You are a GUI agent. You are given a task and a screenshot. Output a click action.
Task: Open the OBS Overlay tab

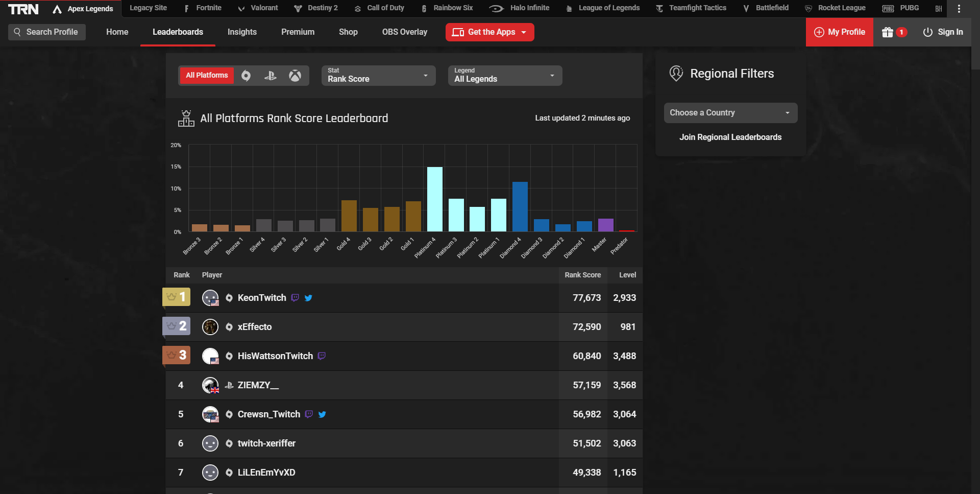405,32
